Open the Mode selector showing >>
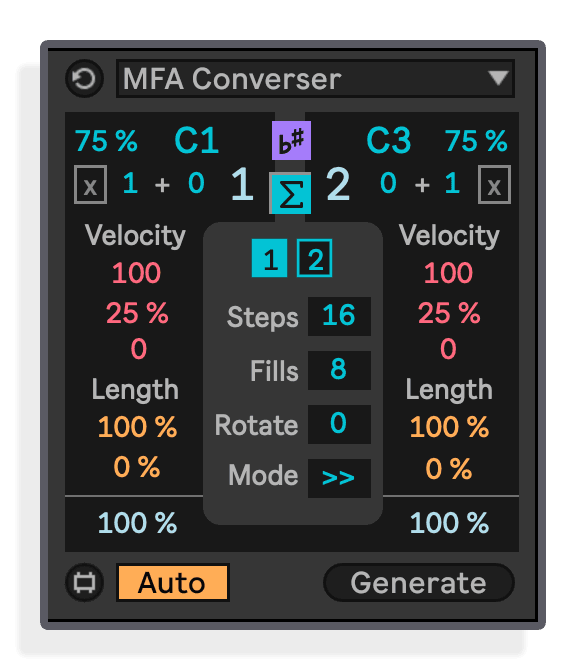Screen dimensions: 586x670 (x=339, y=478)
